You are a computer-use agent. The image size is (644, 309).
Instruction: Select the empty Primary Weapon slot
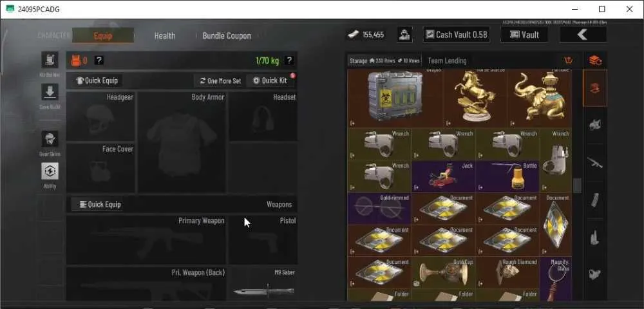(146, 239)
